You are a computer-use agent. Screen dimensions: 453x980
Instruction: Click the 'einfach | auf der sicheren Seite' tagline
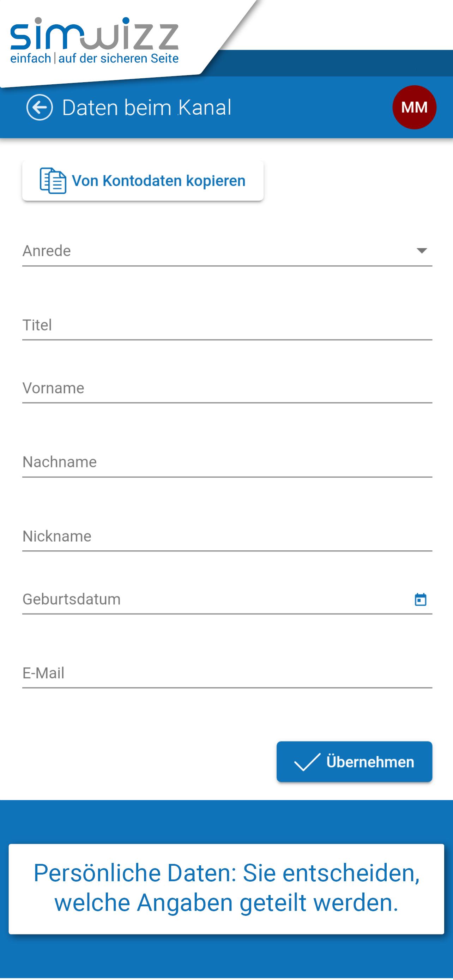pos(94,58)
